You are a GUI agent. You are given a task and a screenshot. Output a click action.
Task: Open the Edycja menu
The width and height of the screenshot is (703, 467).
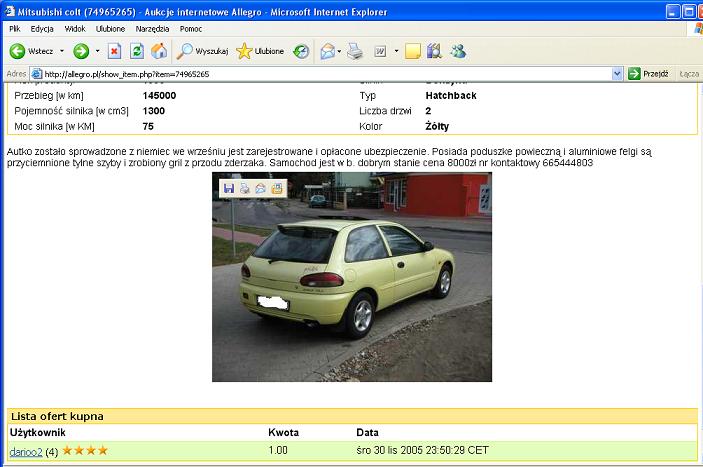(x=42, y=29)
